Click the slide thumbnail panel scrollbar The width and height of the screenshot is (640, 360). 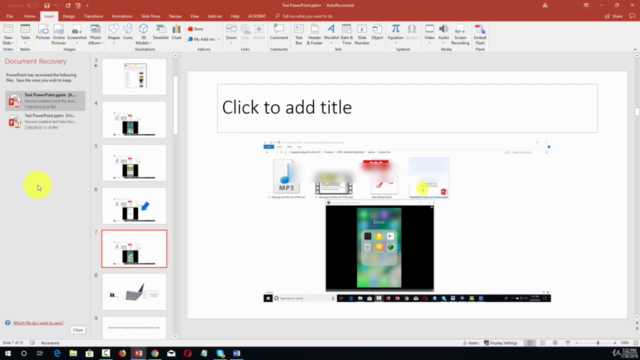click(x=176, y=106)
